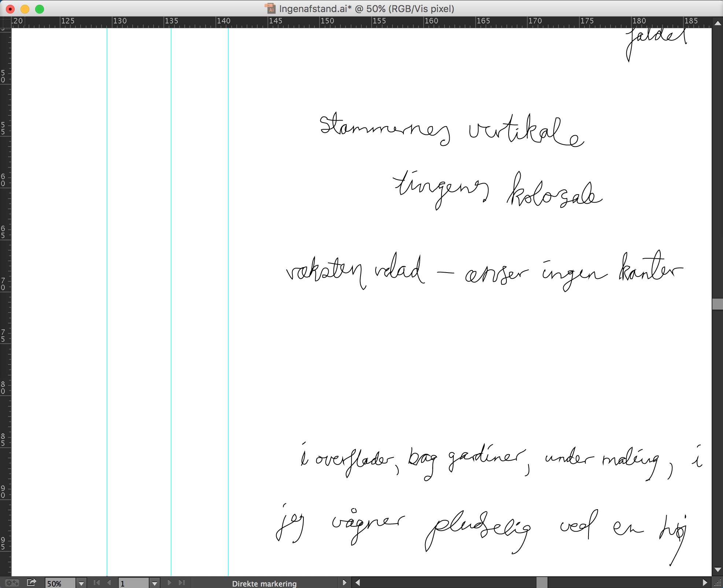723x588 pixels.
Task: Click the GPU performance icon in status bar
Action: coord(12,583)
